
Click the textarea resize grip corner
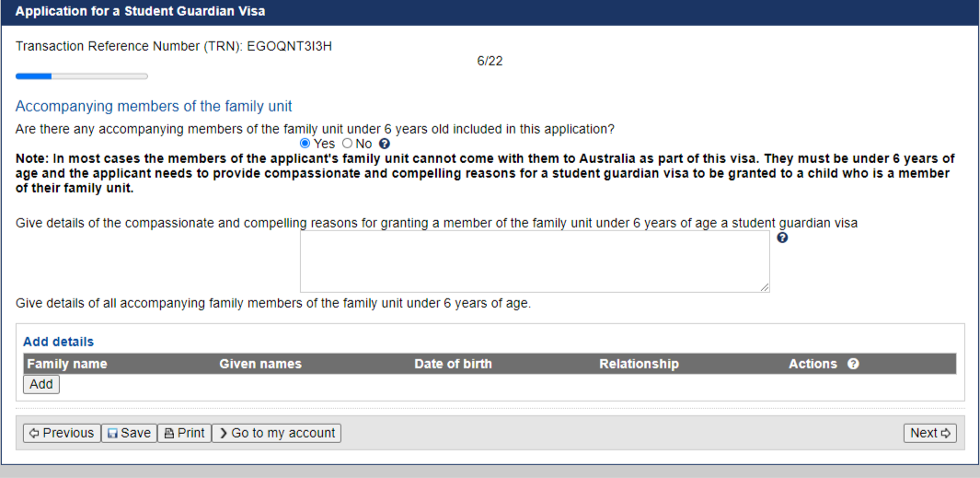point(765,287)
